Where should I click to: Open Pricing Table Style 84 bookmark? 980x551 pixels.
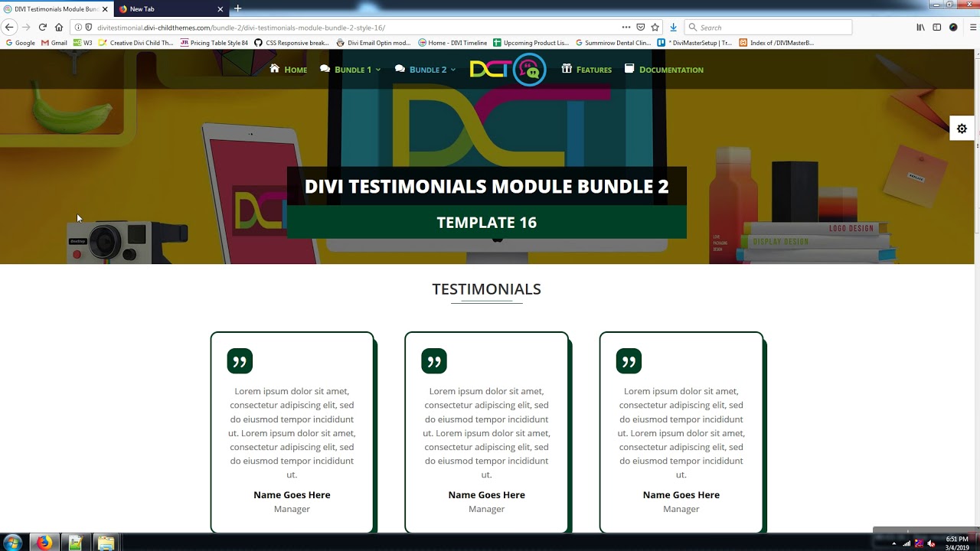(214, 43)
